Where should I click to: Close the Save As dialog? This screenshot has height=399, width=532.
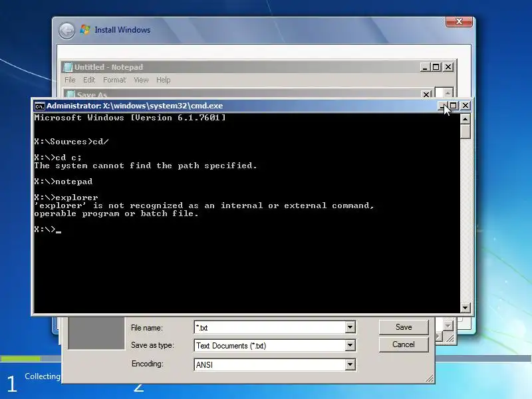coord(426,94)
